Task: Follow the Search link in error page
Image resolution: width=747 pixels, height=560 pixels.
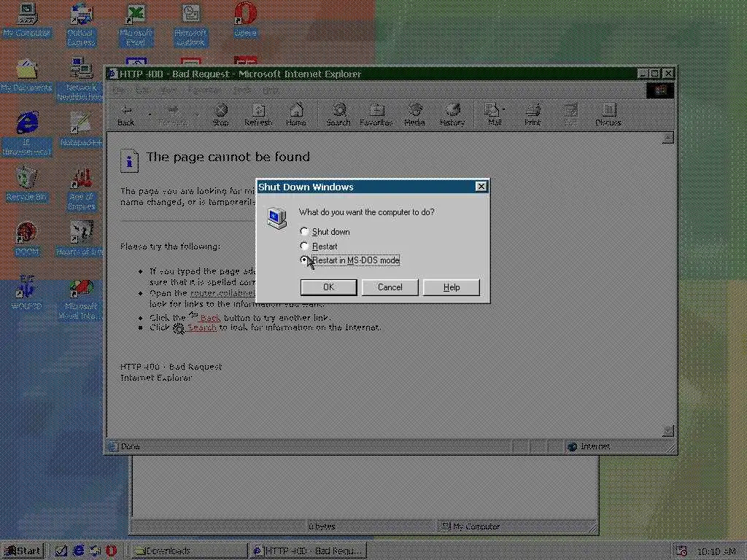Action: [x=202, y=327]
